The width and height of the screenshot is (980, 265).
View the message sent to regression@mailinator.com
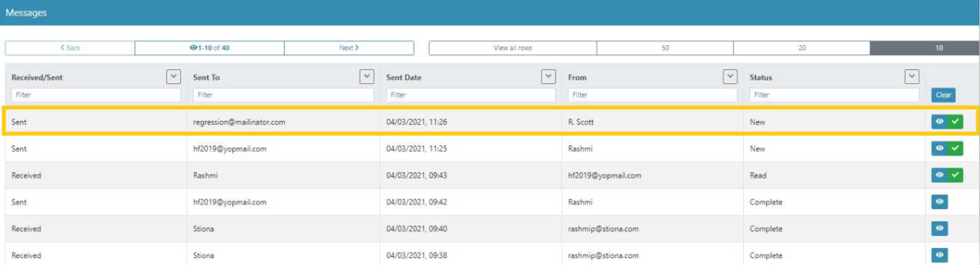coord(939,122)
